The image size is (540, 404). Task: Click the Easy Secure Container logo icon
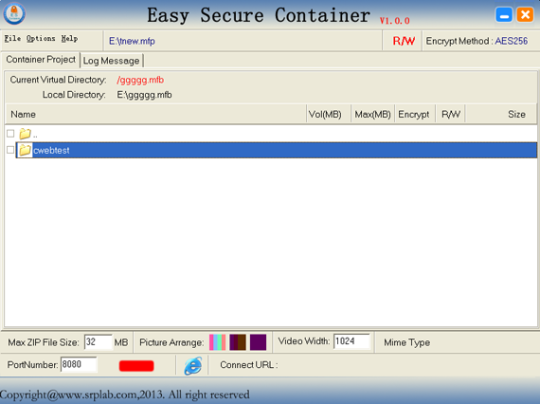tap(14, 14)
